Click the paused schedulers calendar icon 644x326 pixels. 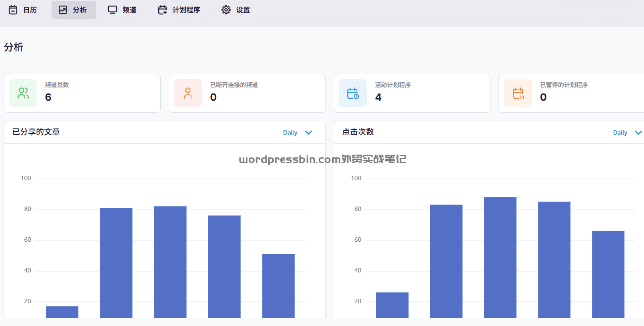[x=518, y=93]
